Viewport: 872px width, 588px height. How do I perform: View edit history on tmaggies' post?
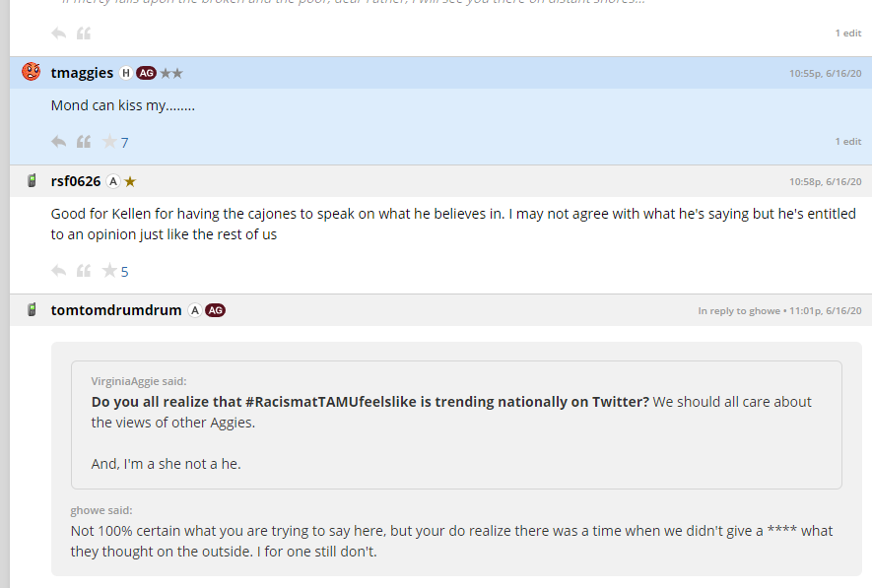tap(847, 142)
